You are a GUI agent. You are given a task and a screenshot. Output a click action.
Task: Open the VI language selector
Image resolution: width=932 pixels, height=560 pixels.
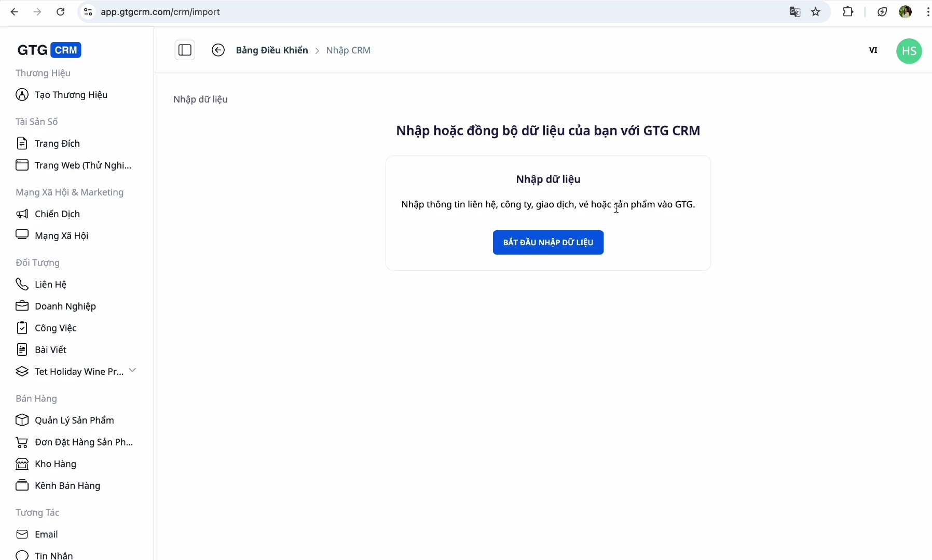[x=873, y=50]
